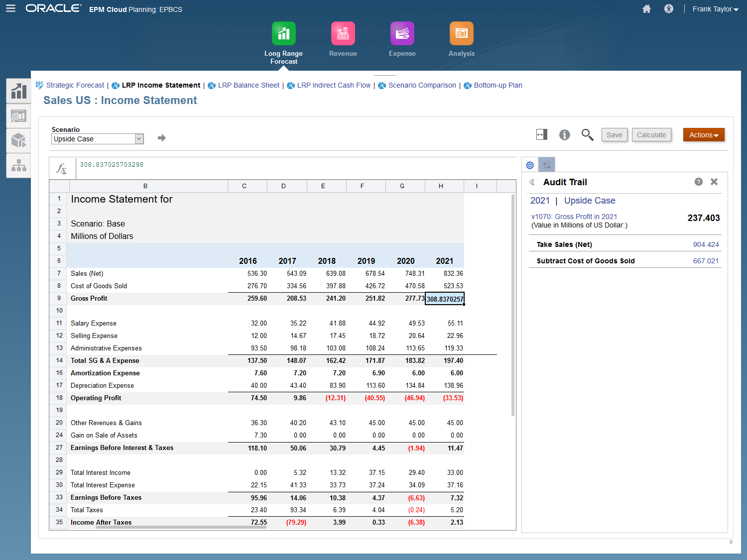The image size is (747, 560).
Task: Show form information using the info icon
Action: click(x=564, y=135)
